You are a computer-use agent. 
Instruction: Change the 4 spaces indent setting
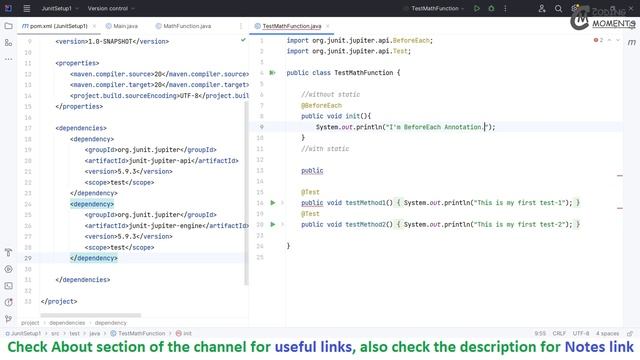point(607,333)
